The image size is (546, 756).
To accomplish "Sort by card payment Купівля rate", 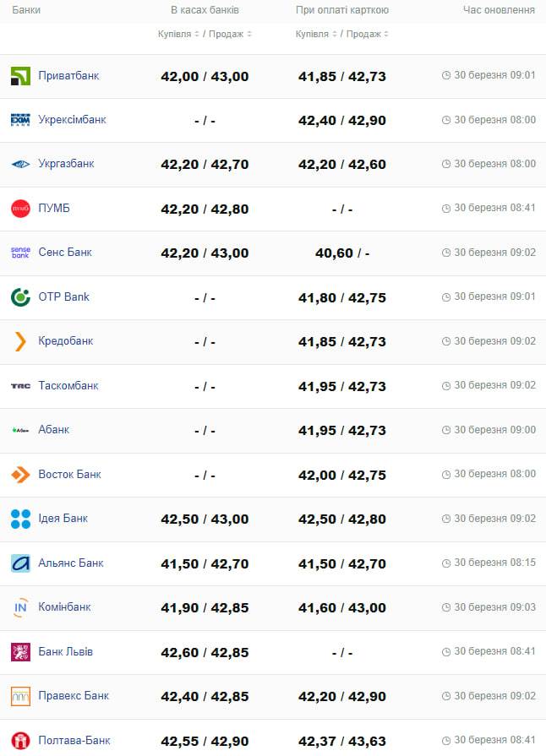I will coord(316,34).
